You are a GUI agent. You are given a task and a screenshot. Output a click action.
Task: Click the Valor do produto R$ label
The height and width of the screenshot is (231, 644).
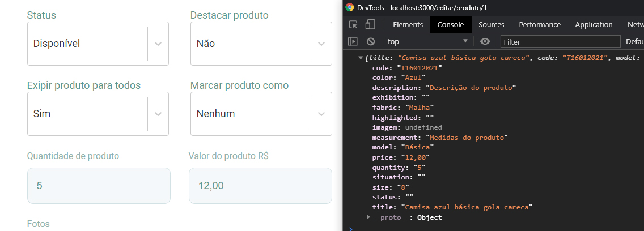(x=229, y=156)
